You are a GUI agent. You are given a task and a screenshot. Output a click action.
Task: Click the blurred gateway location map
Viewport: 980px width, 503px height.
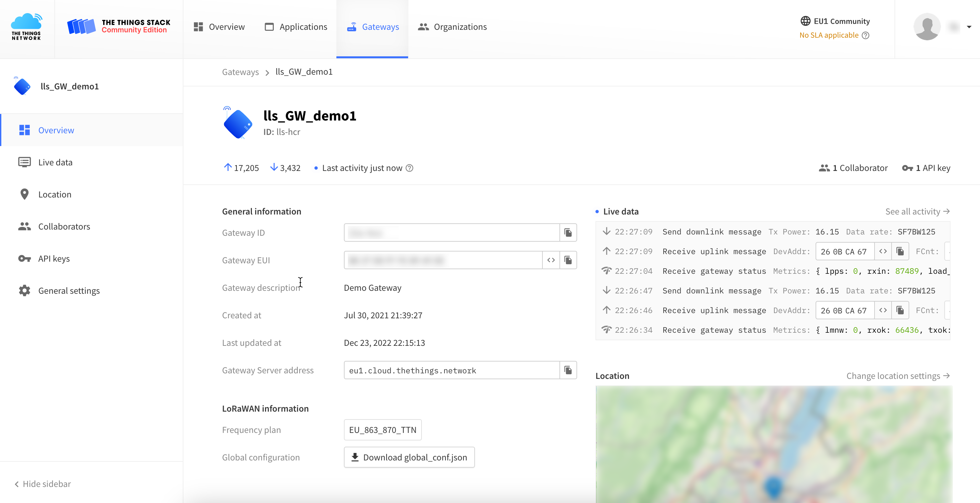(774, 444)
